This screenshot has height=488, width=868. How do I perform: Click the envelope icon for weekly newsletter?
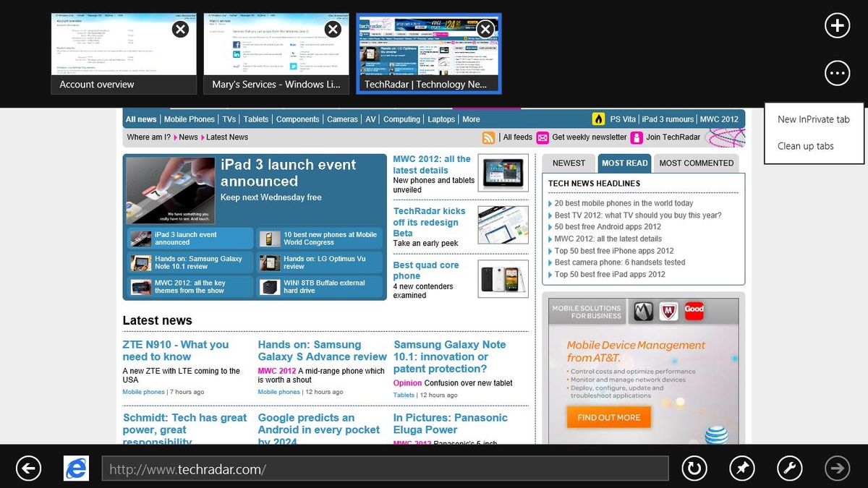[544, 137]
